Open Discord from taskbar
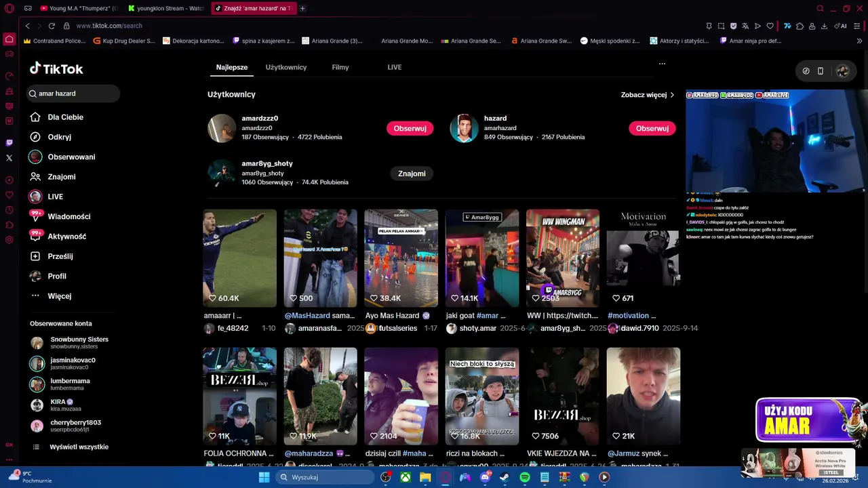The height and width of the screenshot is (488, 868). click(485, 477)
